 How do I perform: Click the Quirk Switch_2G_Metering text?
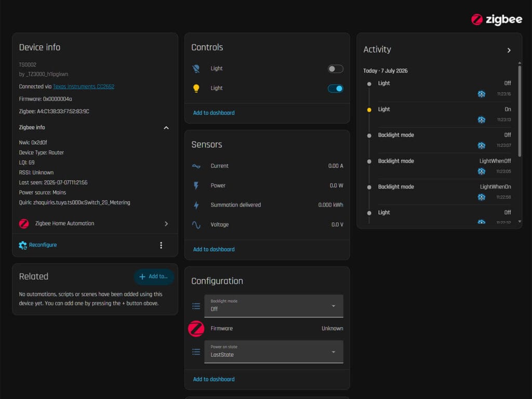pyautogui.click(x=74, y=203)
